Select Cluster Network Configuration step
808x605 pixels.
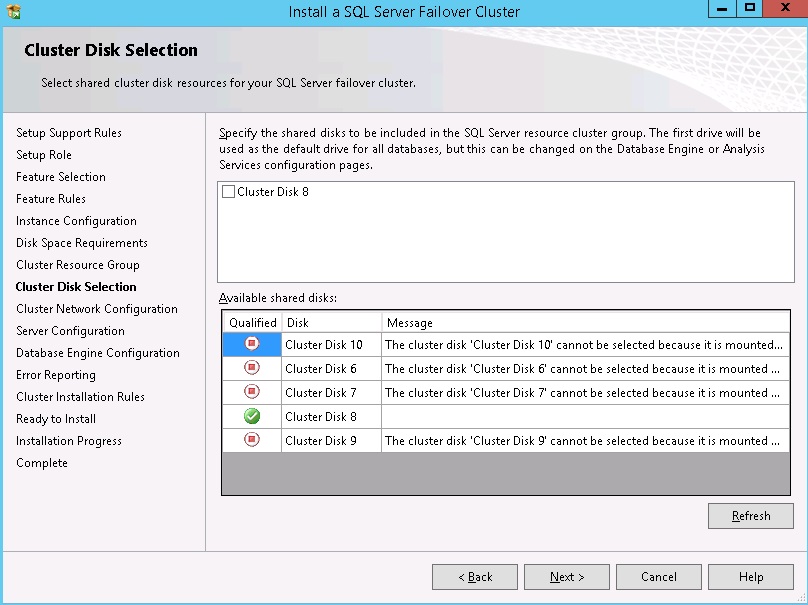point(97,309)
